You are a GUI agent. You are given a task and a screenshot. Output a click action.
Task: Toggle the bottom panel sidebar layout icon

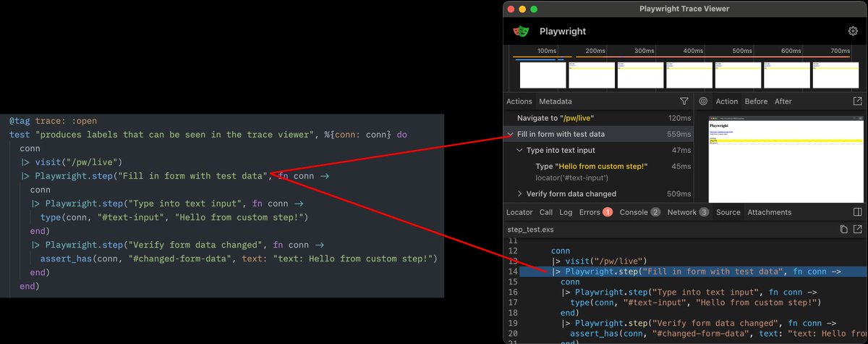point(858,212)
